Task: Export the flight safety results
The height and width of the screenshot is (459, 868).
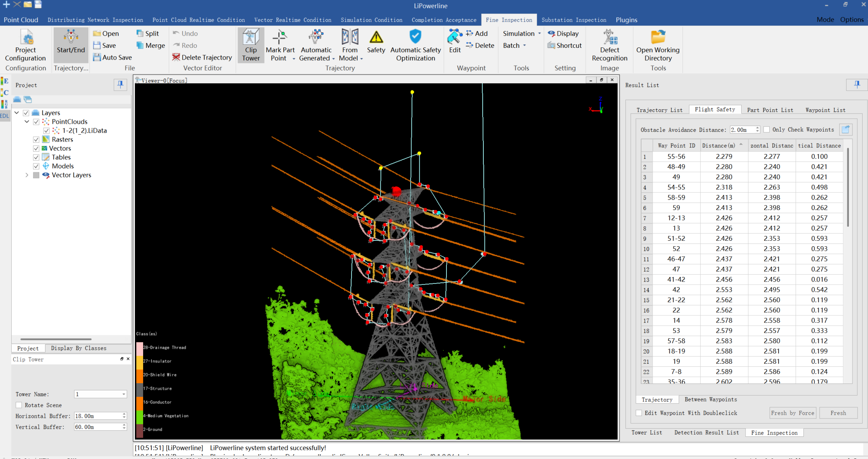Action: [x=845, y=130]
